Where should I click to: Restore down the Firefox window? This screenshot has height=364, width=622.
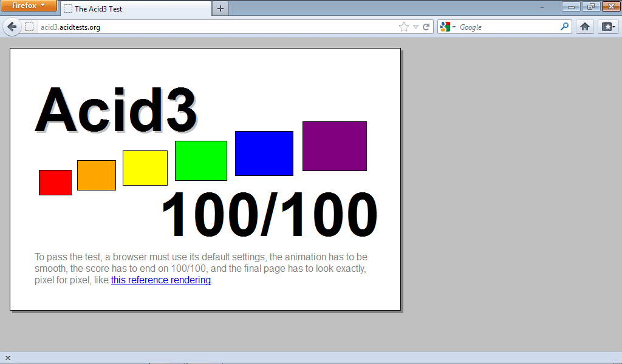click(x=590, y=6)
